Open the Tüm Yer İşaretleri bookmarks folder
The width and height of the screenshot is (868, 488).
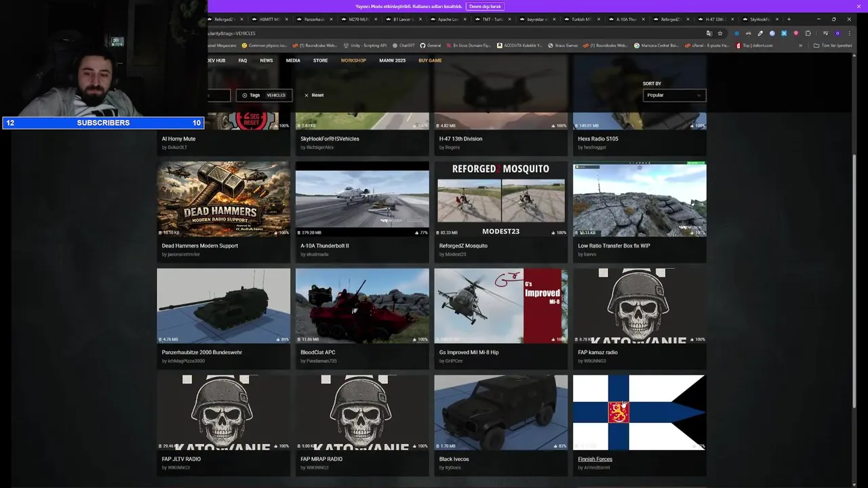(x=833, y=45)
